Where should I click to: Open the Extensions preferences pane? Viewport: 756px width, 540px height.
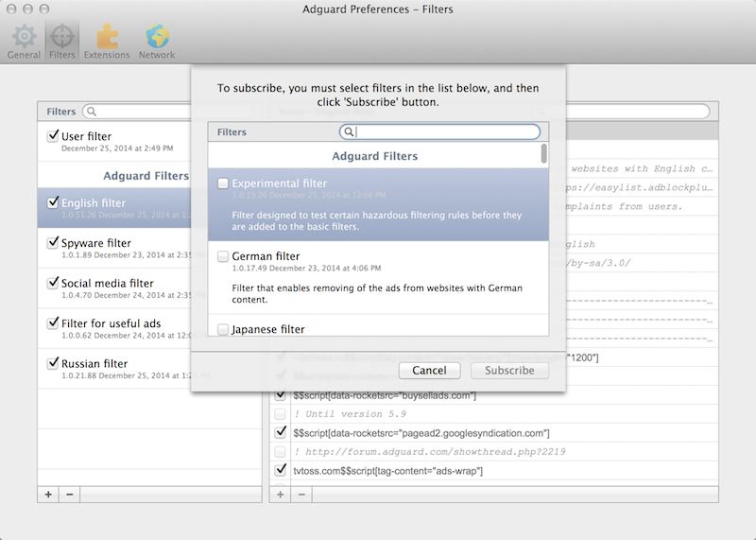(x=107, y=42)
